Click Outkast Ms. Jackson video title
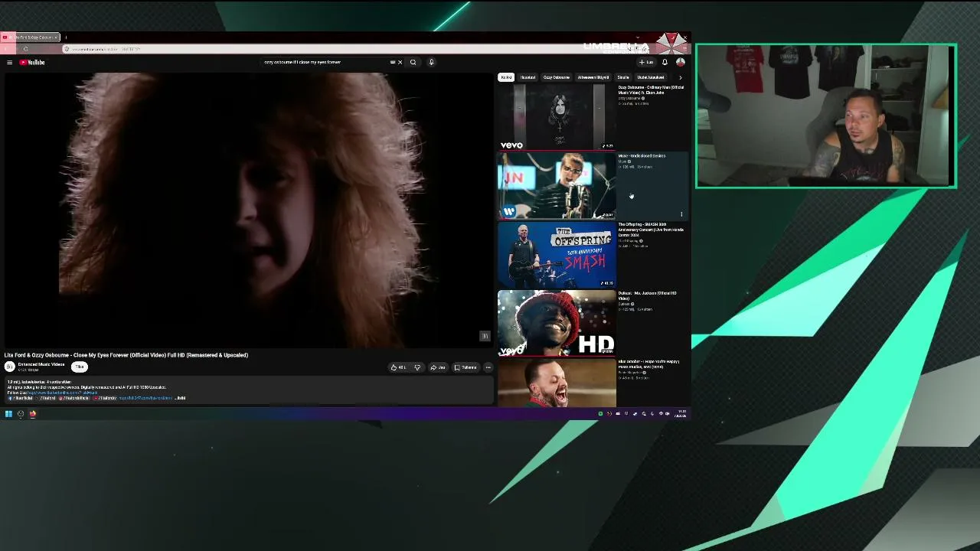 pyautogui.click(x=648, y=296)
